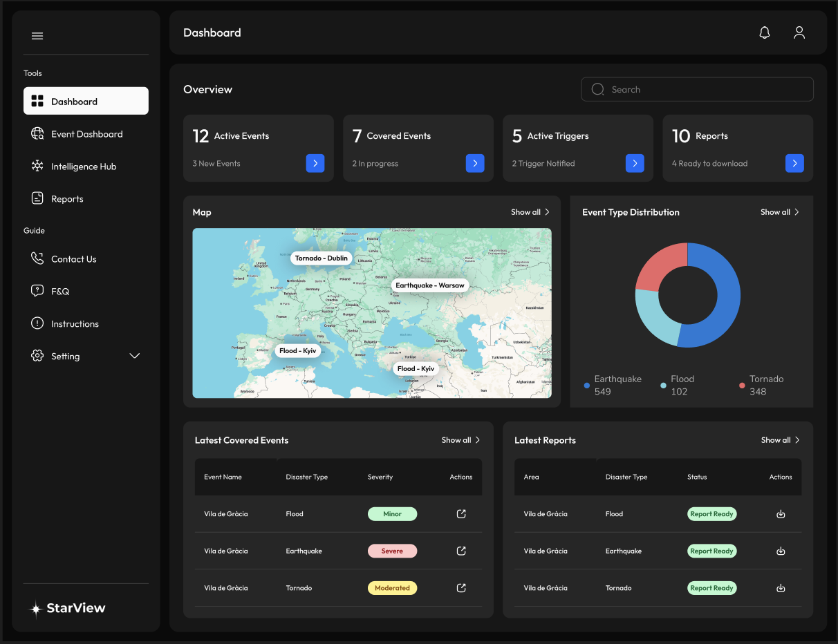838x644 pixels.
Task: Show all on the Map panel
Action: pos(530,212)
